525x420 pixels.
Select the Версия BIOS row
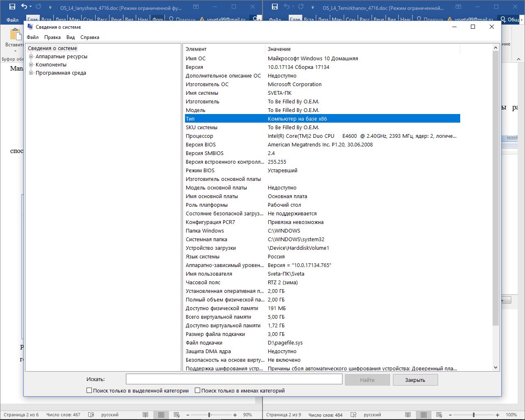(x=322, y=145)
